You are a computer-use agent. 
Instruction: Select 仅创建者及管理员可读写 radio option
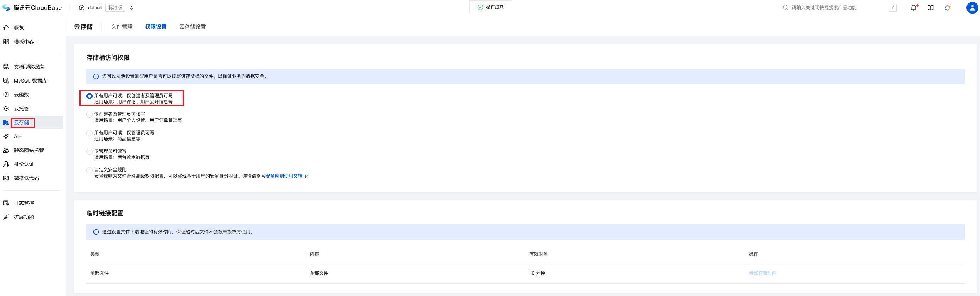pyautogui.click(x=90, y=115)
